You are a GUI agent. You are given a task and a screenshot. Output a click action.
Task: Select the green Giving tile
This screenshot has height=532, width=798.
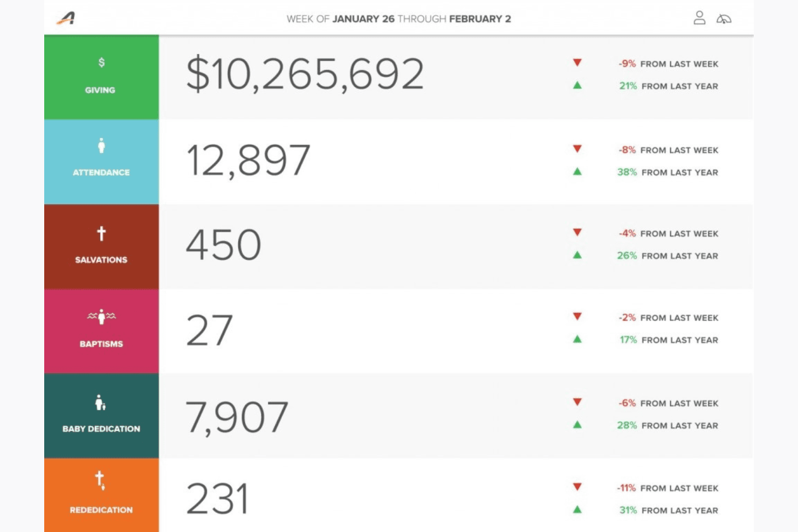coord(101,77)
